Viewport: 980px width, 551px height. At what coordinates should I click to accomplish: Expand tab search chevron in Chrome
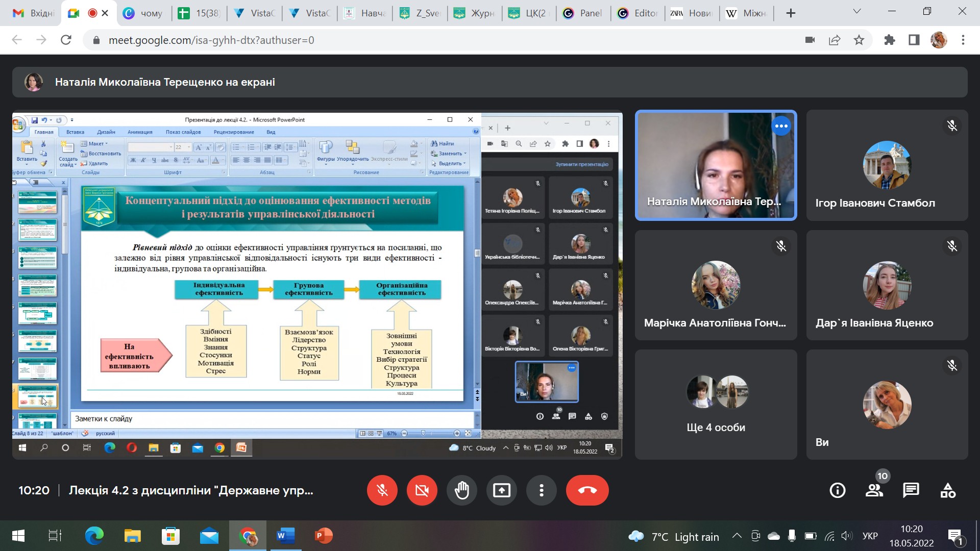[x=857, y=11]
